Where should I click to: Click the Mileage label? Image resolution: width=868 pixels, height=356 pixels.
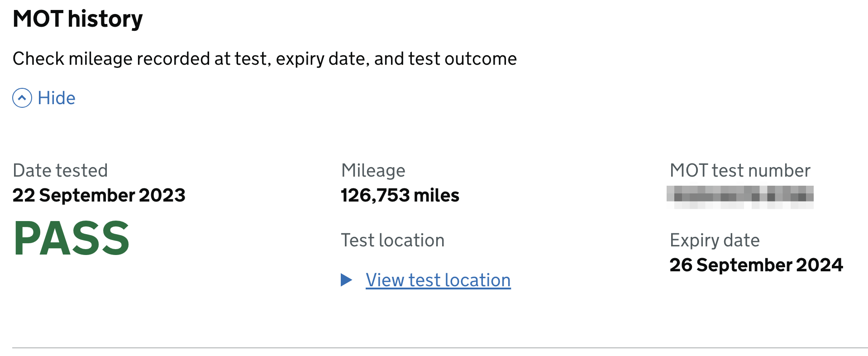(x=373, y=170)
